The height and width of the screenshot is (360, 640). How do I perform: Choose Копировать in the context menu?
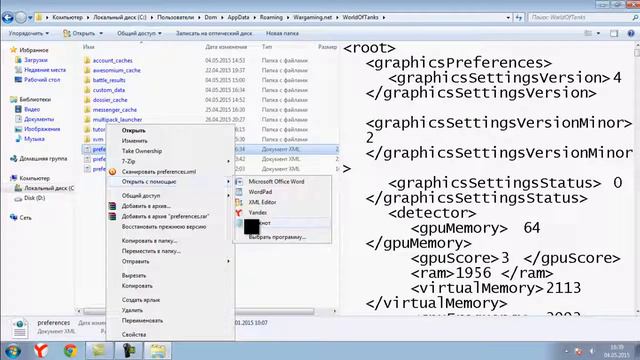tap(137, 286)
